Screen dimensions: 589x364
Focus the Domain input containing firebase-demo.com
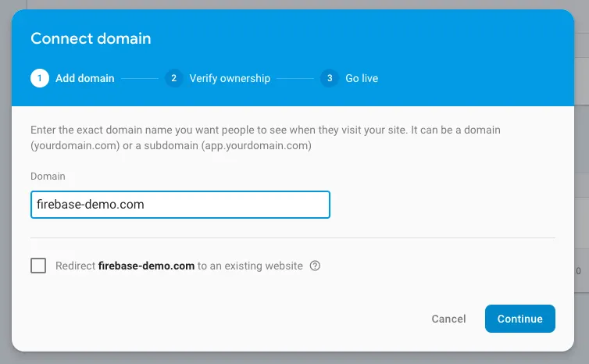point(180,205)
